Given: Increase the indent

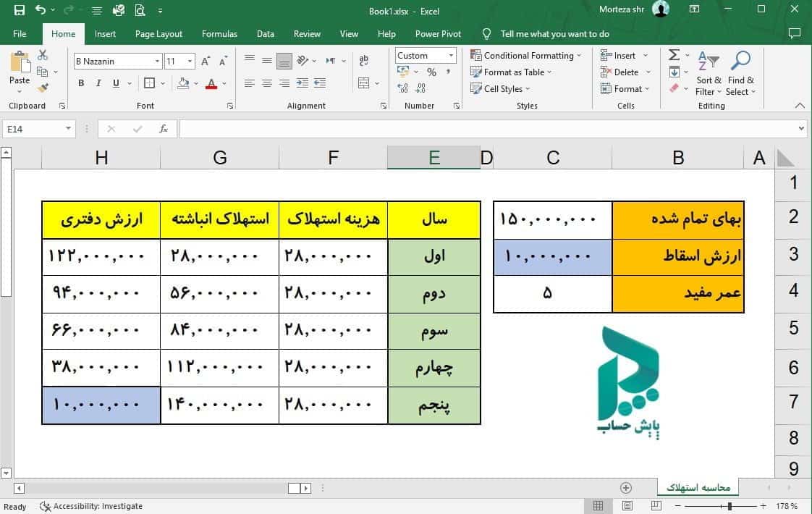Looking at the screenshot, I should pyautogui.click(x=303, y=83).
